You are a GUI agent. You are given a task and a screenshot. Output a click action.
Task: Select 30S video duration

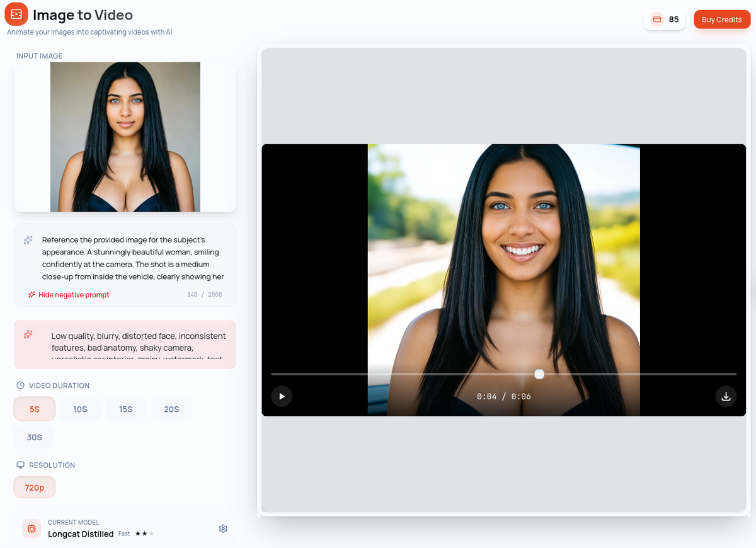click(x=35, y=437)
